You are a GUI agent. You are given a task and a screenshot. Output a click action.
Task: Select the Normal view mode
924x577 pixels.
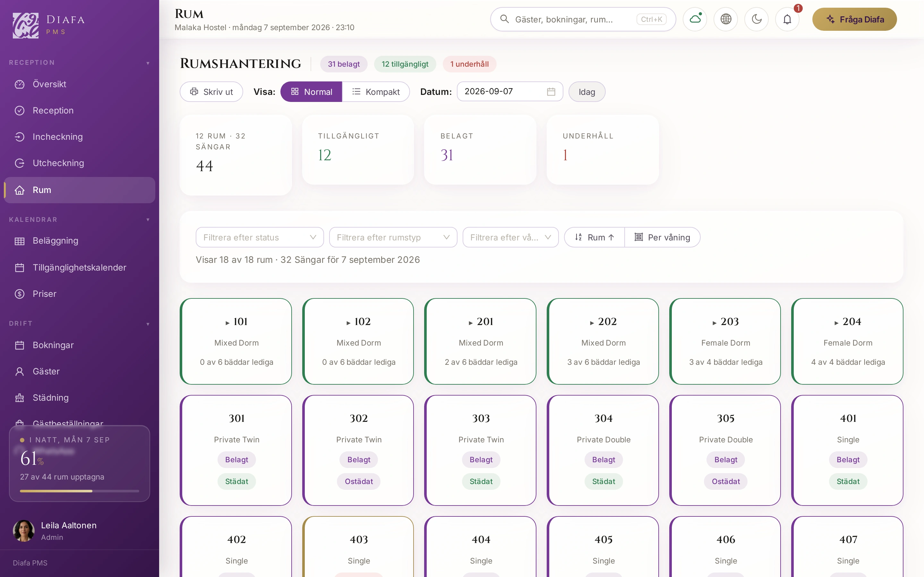pos(311,92)
